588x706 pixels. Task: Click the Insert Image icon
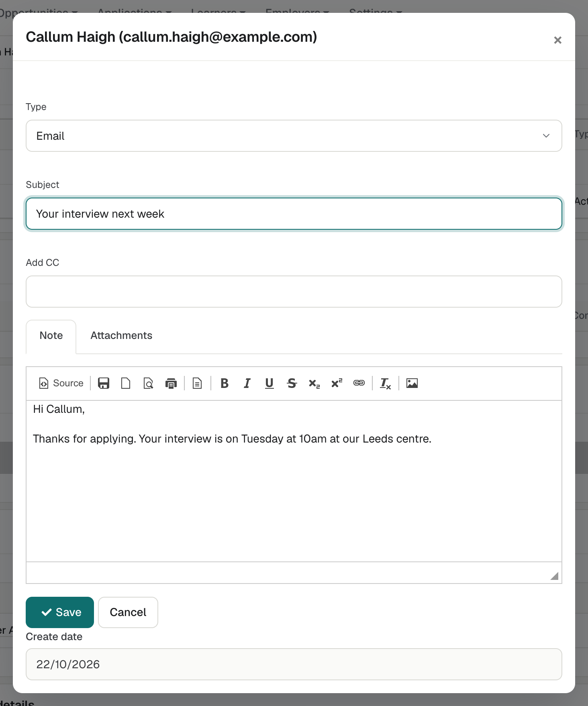coord(412,383)
